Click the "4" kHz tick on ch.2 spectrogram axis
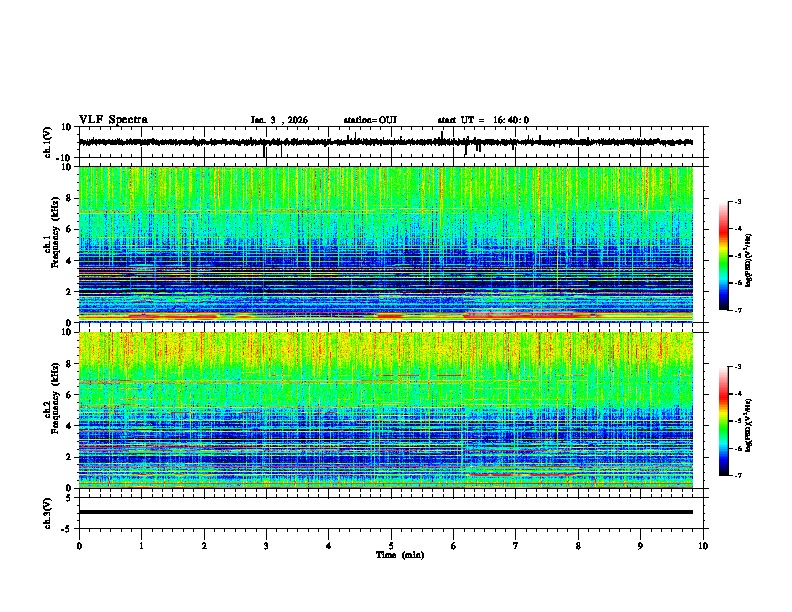 [x=69, y=426]
